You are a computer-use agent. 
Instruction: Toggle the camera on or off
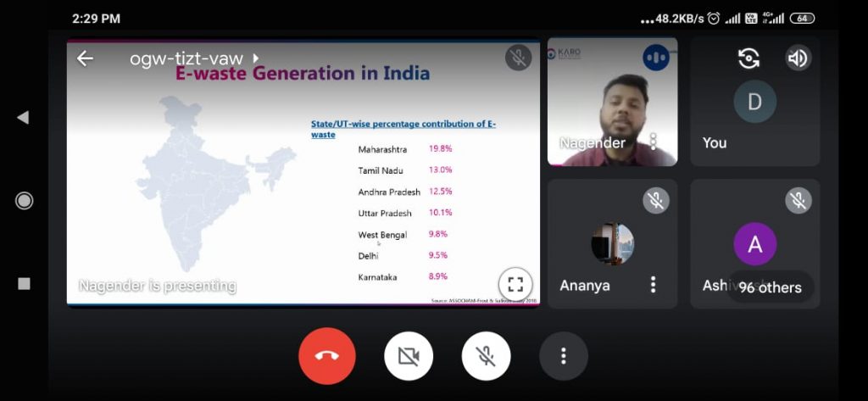409,356
